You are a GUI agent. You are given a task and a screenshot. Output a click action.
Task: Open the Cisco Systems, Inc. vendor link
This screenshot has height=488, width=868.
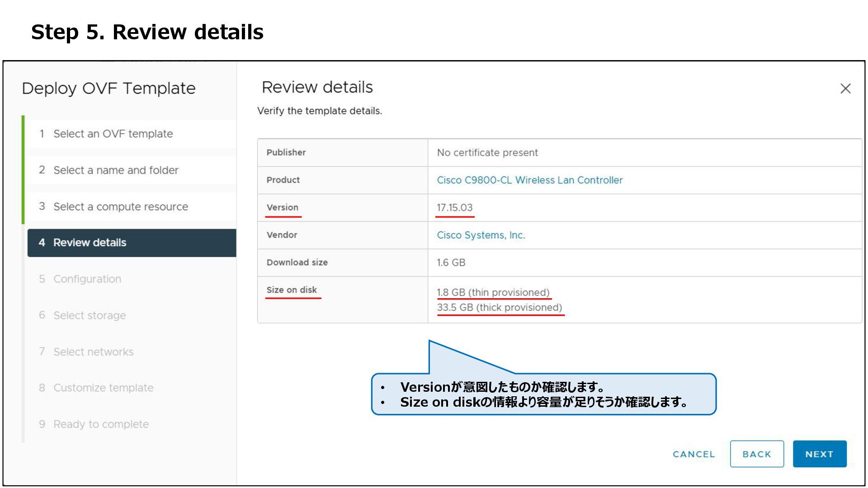tap(481, 235)
